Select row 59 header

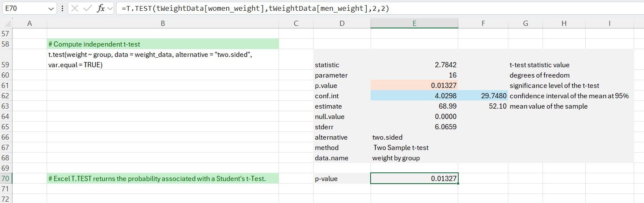coord(7,65)
